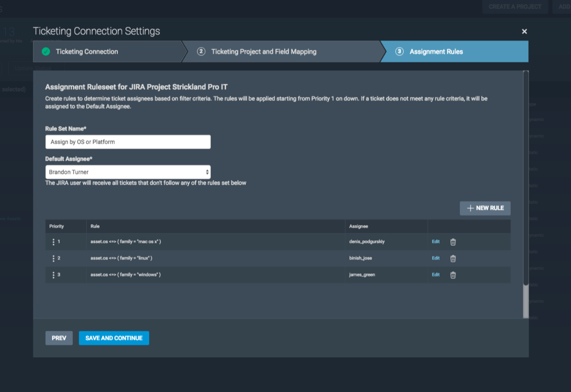Click drag handle dots for priority 2
Image resolution: width=571 pixels, height=392 pixels.
coord(54,259)
